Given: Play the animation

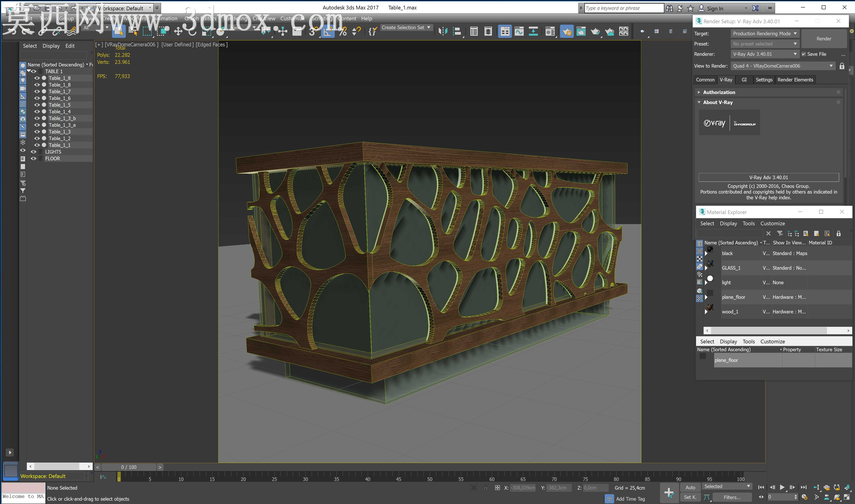Looking at the screenshot, I should click(782, 487).
